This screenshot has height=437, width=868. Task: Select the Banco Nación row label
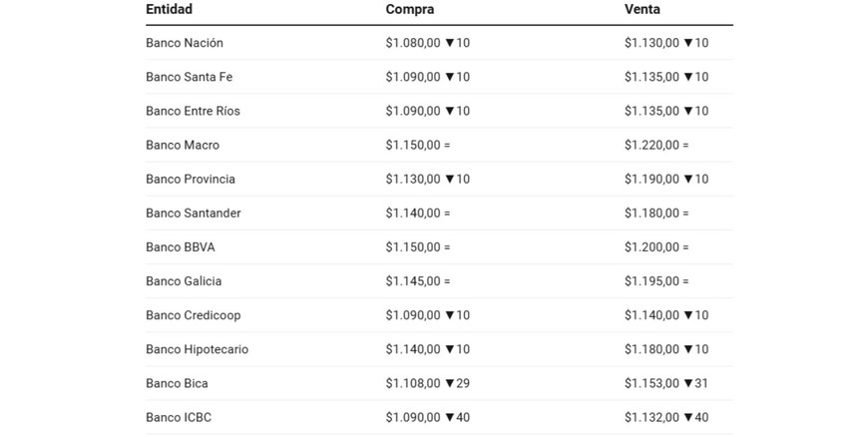pos(185,43)
